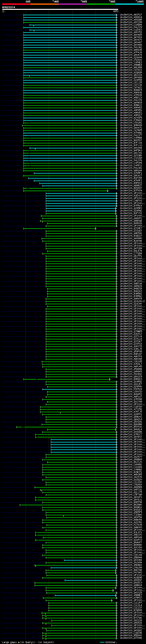Viewport: 146px width, 644px height.
Task: Click the green ~80% identity legend segment
Action: click(x=101, y=4)
